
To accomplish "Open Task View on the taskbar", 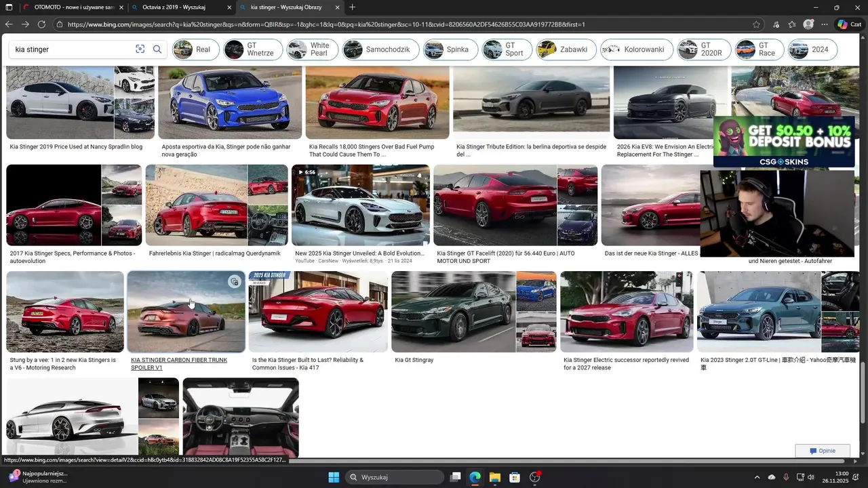I will point(456,477).
